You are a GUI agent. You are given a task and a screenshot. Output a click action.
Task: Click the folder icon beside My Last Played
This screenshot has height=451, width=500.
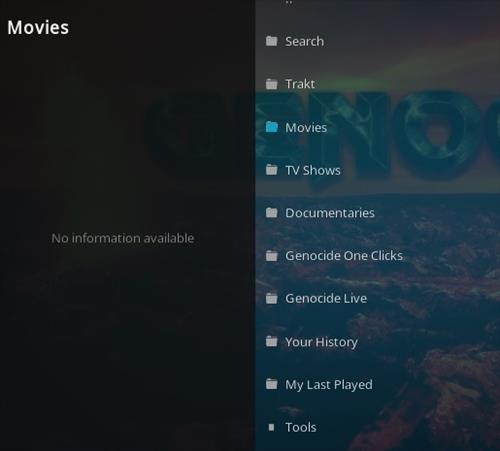[271, 384]
